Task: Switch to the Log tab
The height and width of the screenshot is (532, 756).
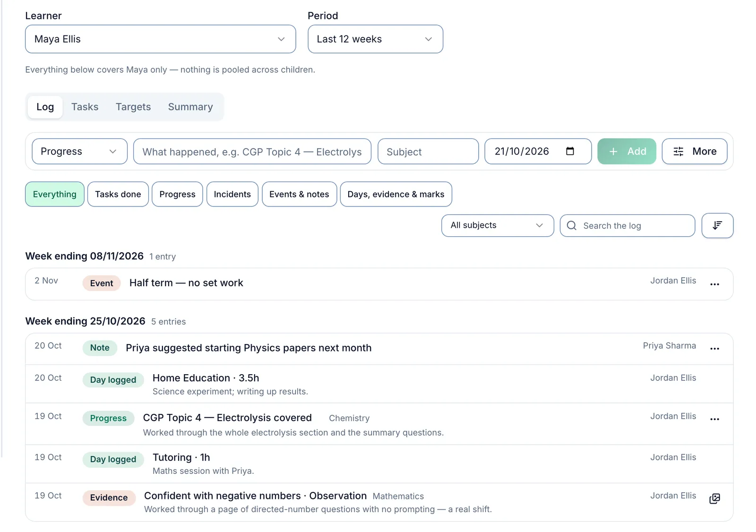Action: coord(45,107)
